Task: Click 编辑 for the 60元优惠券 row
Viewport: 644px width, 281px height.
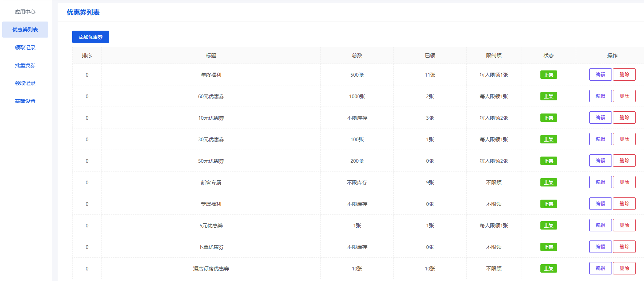Action: coord(600,96)
